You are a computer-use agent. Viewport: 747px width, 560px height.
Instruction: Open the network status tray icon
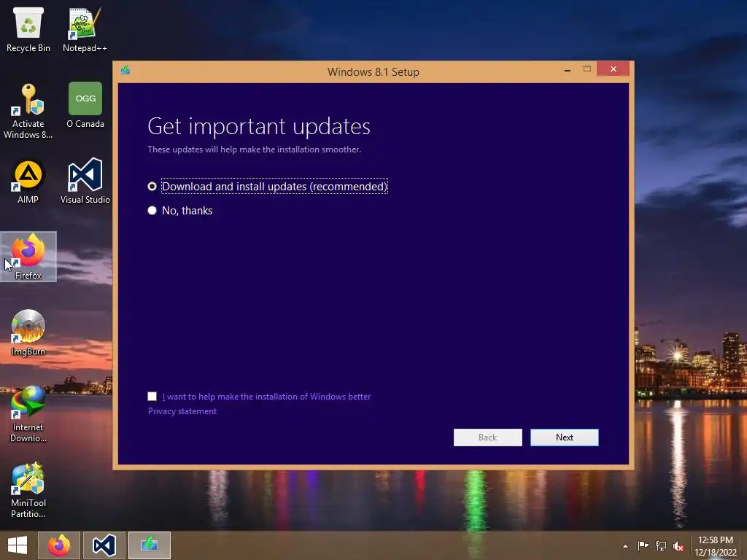point(661,546)
